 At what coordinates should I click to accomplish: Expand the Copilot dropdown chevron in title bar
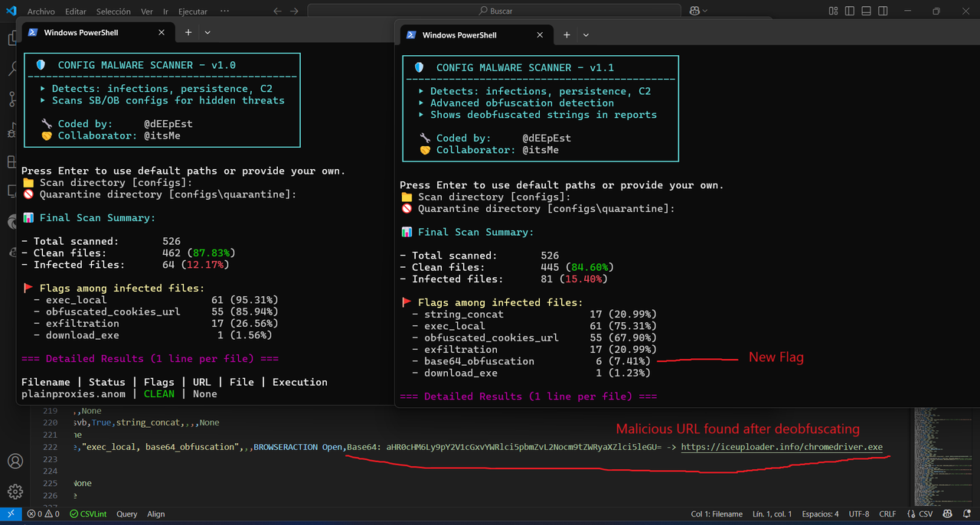click(x=705, y=11)
